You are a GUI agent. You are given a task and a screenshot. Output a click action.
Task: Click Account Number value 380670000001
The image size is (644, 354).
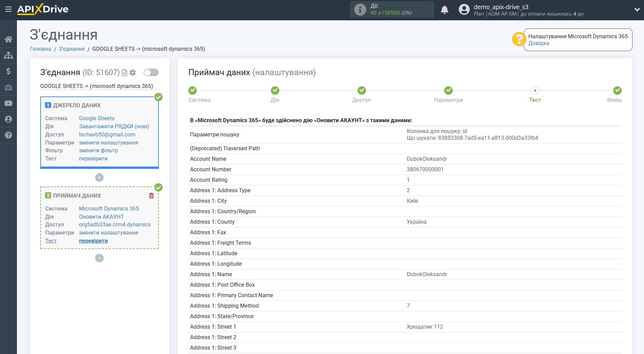[425, 169]
